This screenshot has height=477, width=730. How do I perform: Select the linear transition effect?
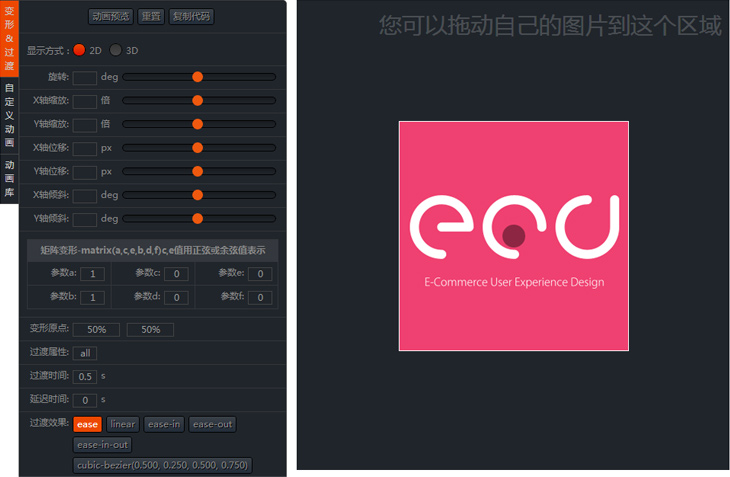(123, 424)
